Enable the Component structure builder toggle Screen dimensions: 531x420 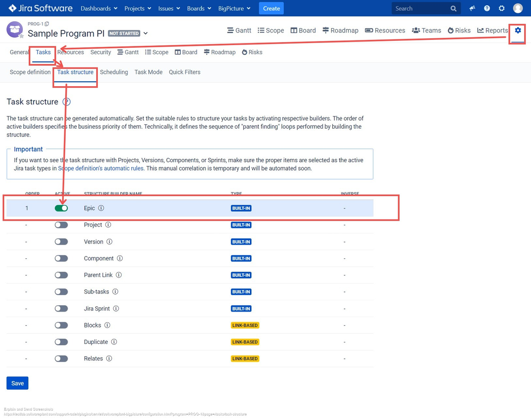[61, 258]
